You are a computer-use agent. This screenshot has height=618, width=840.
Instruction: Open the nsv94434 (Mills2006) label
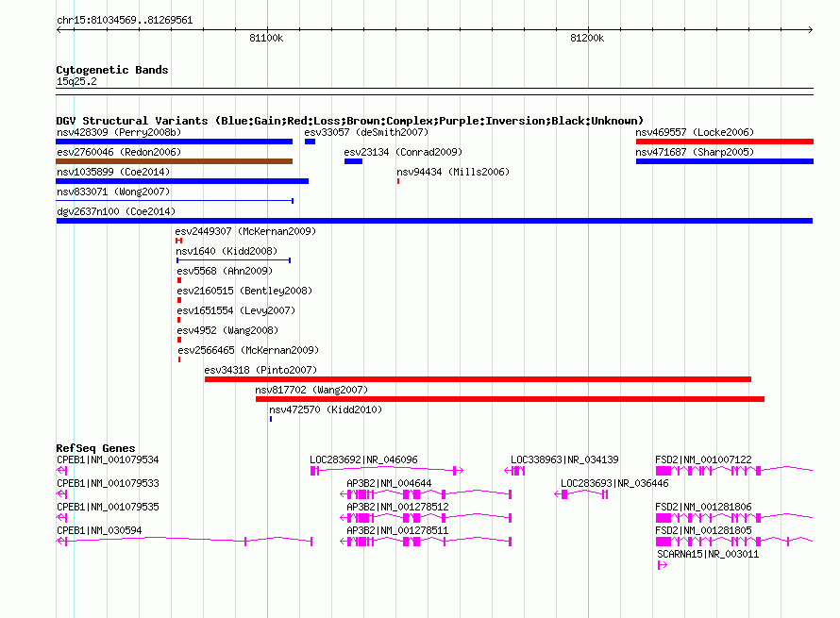click(x=453, y=172)
